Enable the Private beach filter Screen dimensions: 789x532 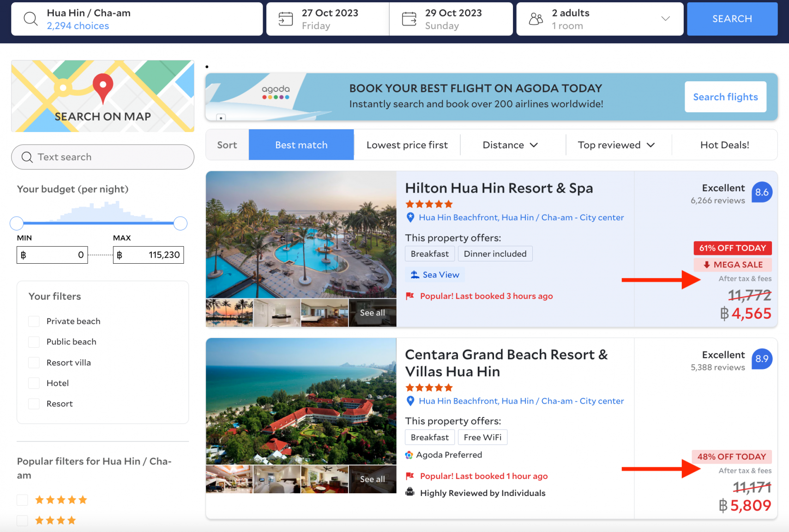click(34, 321)
